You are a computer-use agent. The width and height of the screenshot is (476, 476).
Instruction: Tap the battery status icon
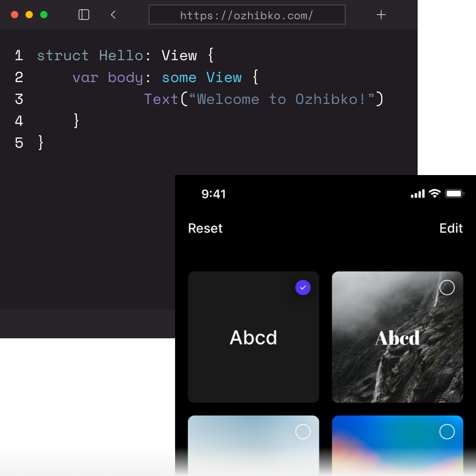[454, 194]
